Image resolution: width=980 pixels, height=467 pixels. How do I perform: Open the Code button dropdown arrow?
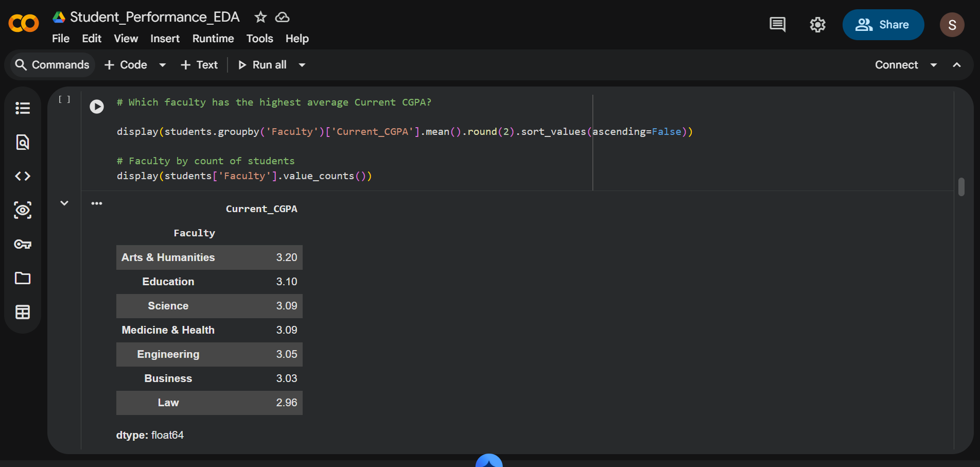(x=163, y=65)
